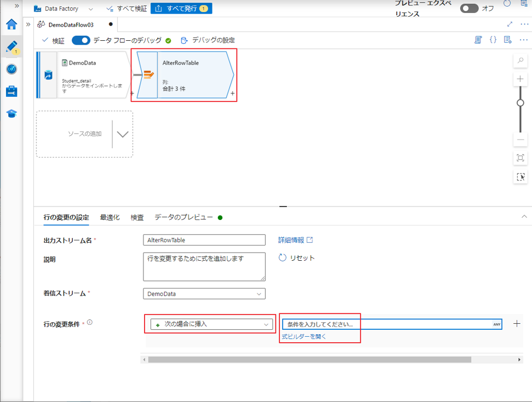
Task: Click the horizontal scrollbar thumb
Action: click(x=309, y=360)
